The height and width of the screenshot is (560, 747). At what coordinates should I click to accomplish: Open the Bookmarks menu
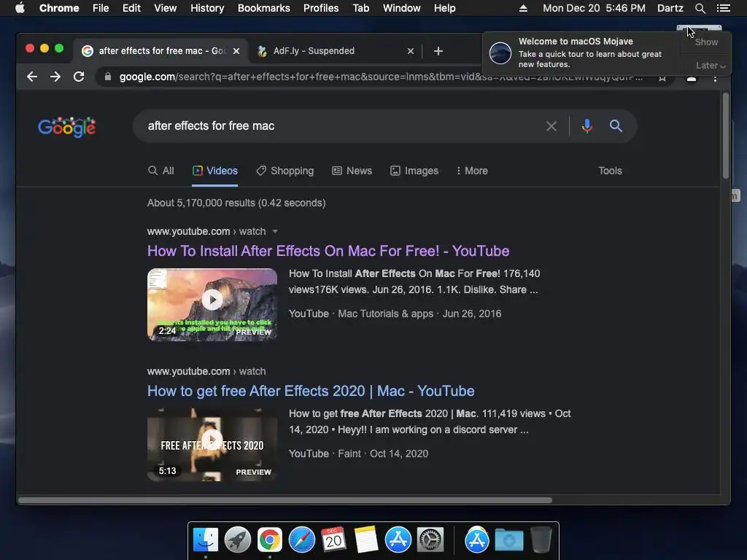[264, 8]
